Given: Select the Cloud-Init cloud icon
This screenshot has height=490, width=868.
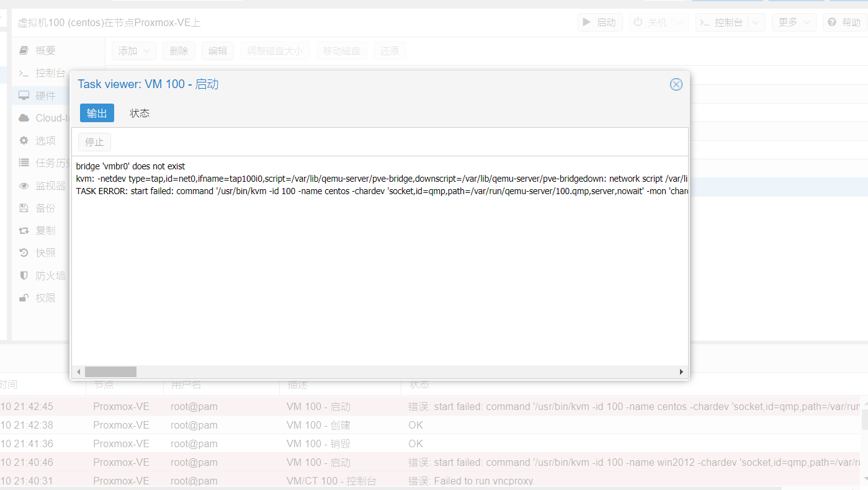Looking at the screenshot, I should [x=24, y=118].
